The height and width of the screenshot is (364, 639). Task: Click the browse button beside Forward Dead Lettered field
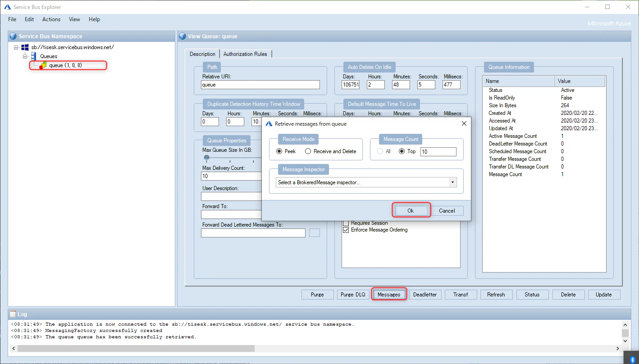[315, 232]
